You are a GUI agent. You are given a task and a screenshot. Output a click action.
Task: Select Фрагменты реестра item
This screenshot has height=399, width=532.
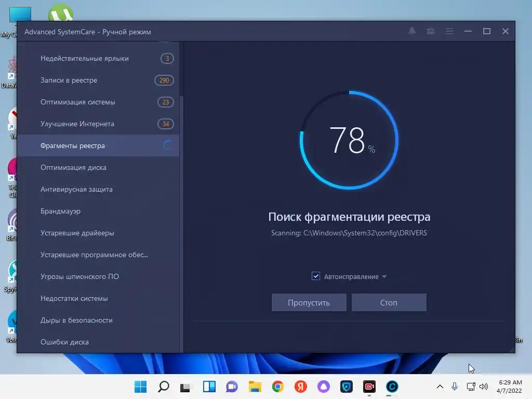(98, 145)
